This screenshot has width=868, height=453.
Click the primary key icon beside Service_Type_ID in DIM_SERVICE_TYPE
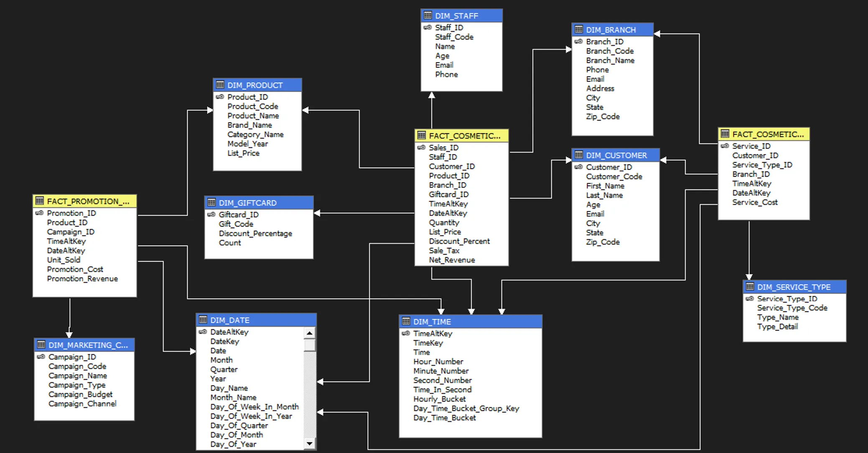(x=750, y=298)
